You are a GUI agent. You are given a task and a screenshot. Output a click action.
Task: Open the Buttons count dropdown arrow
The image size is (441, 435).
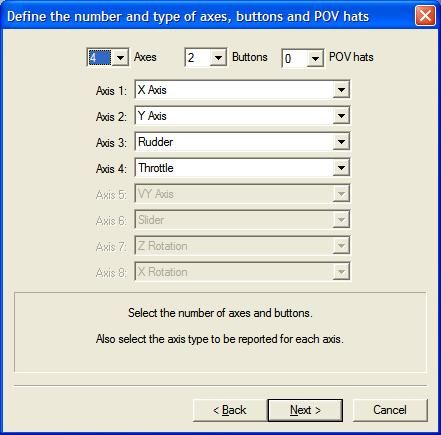pos(218,57)
